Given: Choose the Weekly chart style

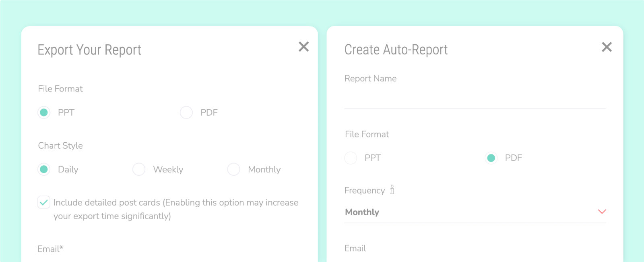Looking at the screenshot, I should (139, 169).
